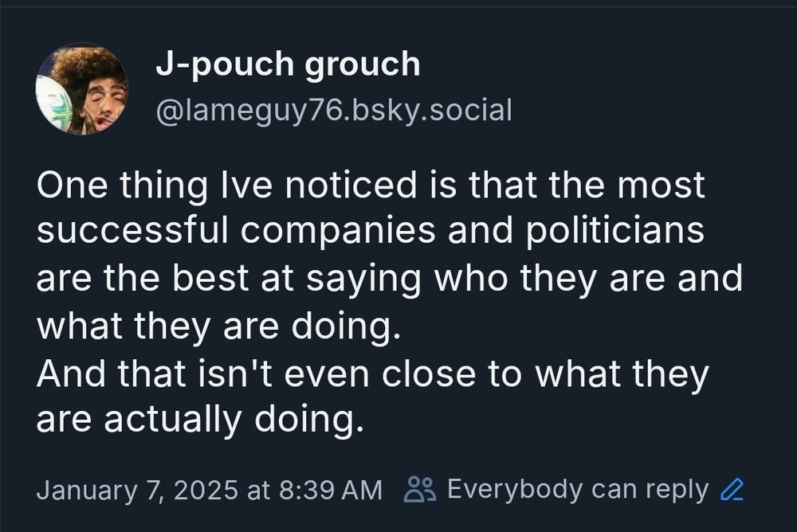Screen dimensions: 797x532
Task: Click the word "reply" next to the pencil
Action: [x=677, y=489]
